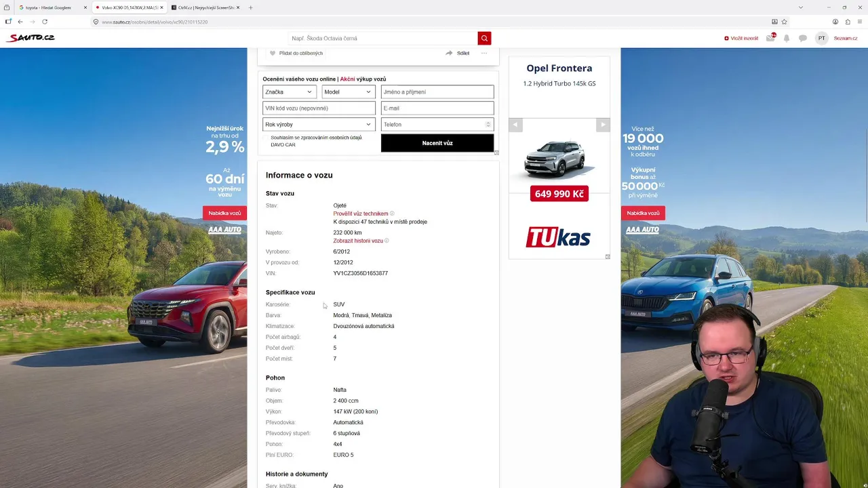Bookmark page with the star icon
Screen dimensions: 868x488
785,22
